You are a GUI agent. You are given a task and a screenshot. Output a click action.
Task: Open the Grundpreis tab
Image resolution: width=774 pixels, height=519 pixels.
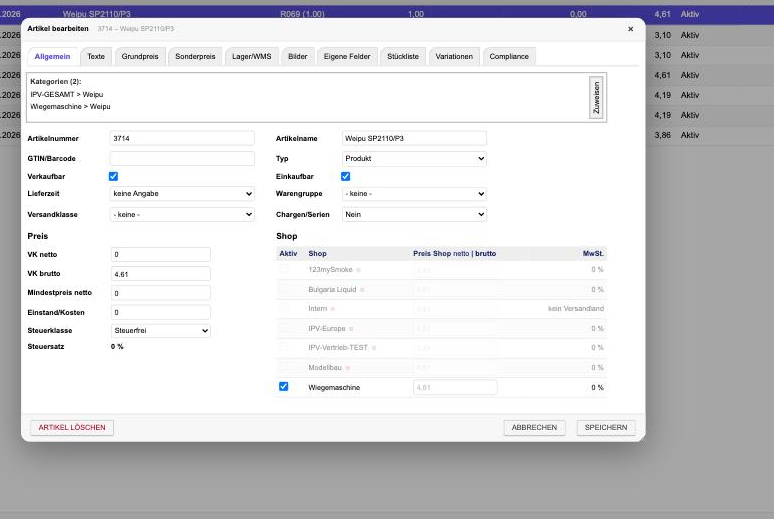(x=140, y=56)
